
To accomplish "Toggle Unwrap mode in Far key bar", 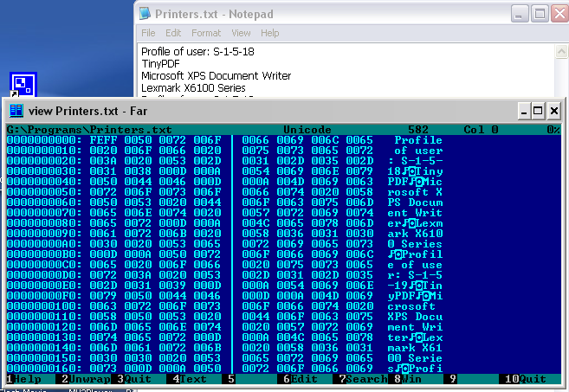I will (x=90, y=379).
